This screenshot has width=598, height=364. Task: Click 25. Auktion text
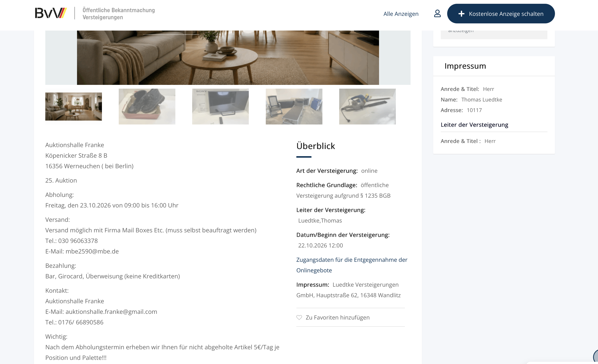pyautogui.click(x=61, y=180)
